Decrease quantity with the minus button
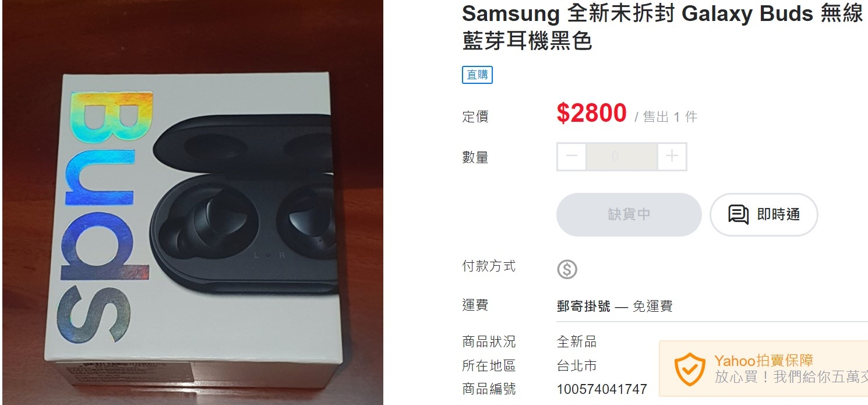This screenshot has height=405, width=868. tap(571, 156)
